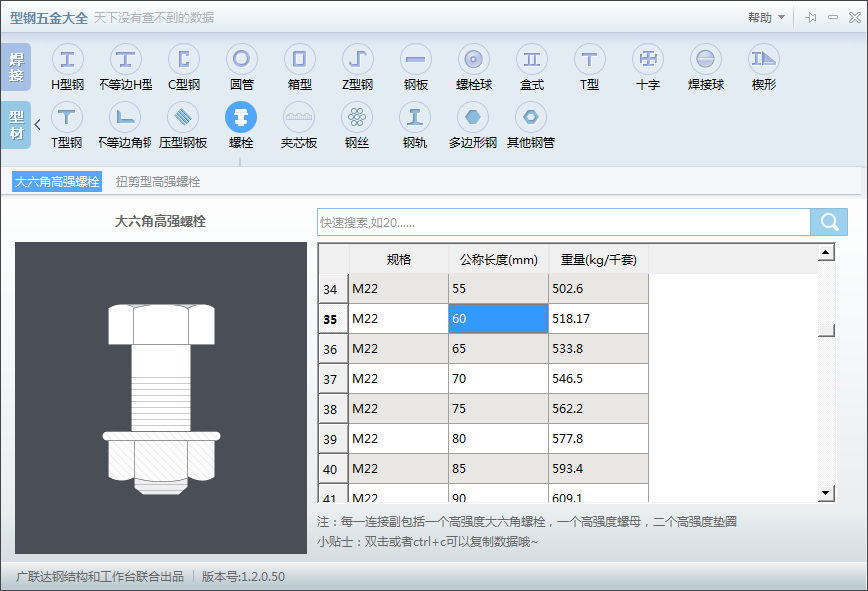Select the 钢轨 steel rail icon
The width and height of the screenshot is (868, 591).
coord(415,117)
